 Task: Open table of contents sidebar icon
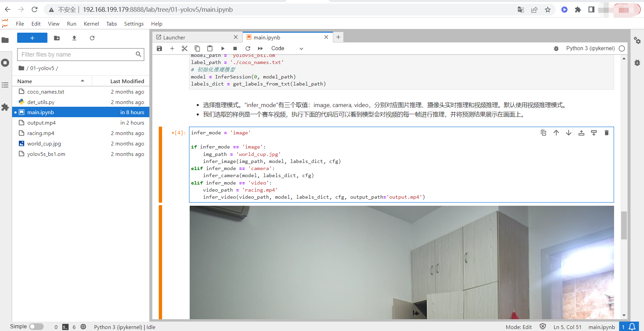pos(5,85)
